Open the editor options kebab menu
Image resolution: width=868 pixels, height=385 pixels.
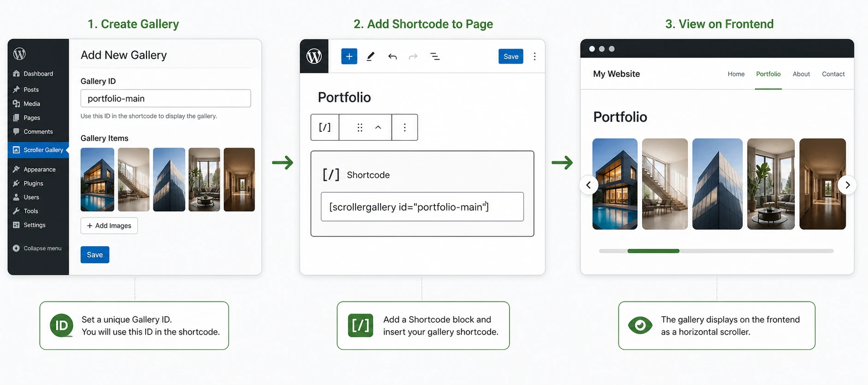[x=534, y=56]
